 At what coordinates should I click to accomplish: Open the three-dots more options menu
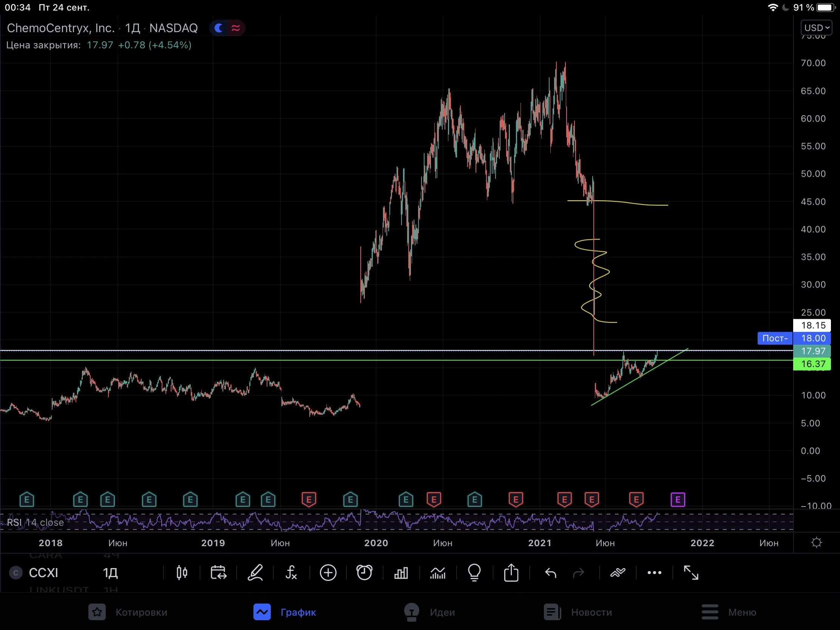(654, 573)
